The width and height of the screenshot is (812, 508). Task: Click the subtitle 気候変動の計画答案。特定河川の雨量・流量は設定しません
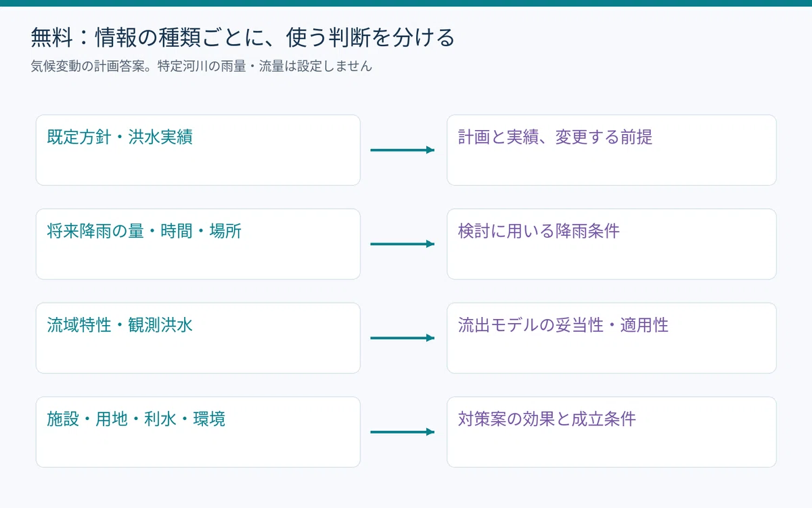coord(202,67)
